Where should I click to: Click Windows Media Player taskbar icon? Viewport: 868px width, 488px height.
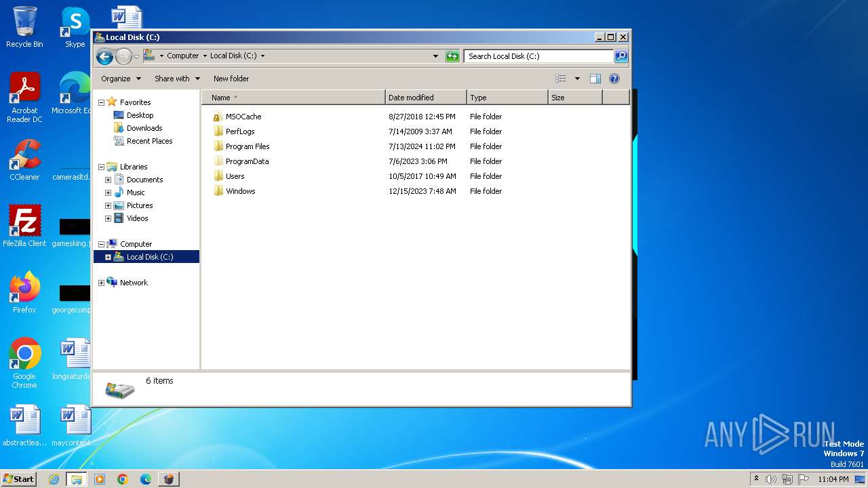coord(100,479)
